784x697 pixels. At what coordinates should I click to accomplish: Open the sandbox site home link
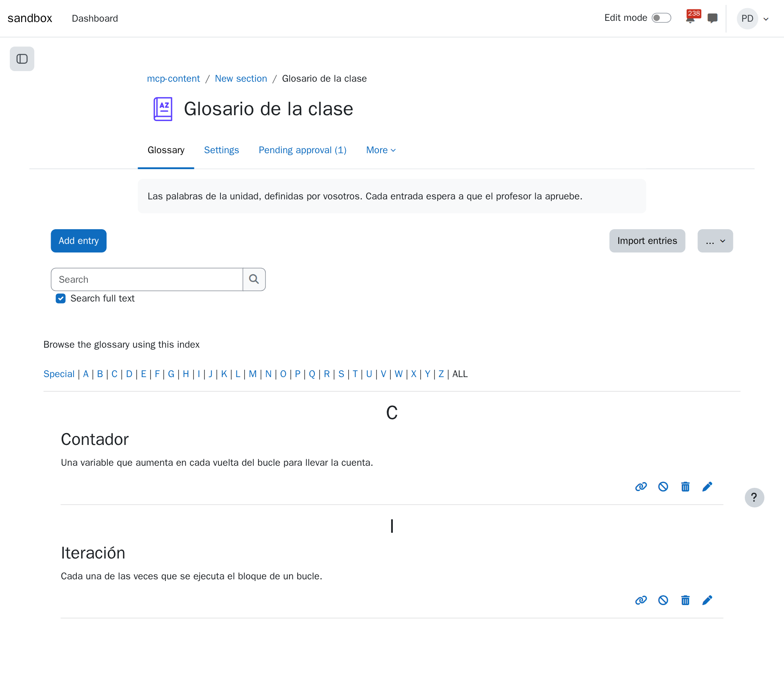pyautogui.click(x=30, y=18)
